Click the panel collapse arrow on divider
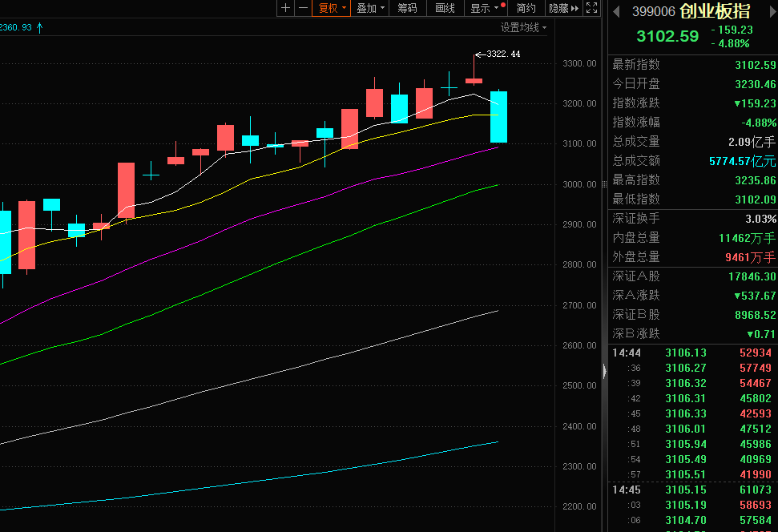The height and width of the screenshot is (532, 778). [x=603, y=369]
